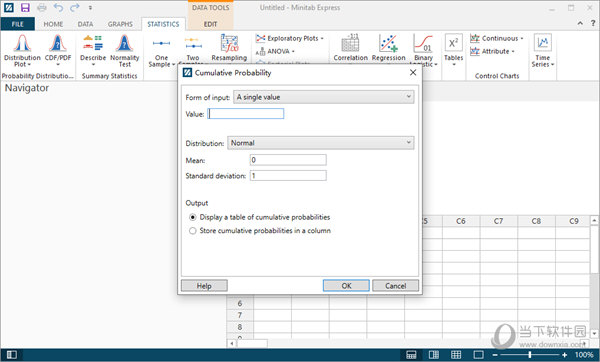
Task: Select column header C7
Action: 499,221
